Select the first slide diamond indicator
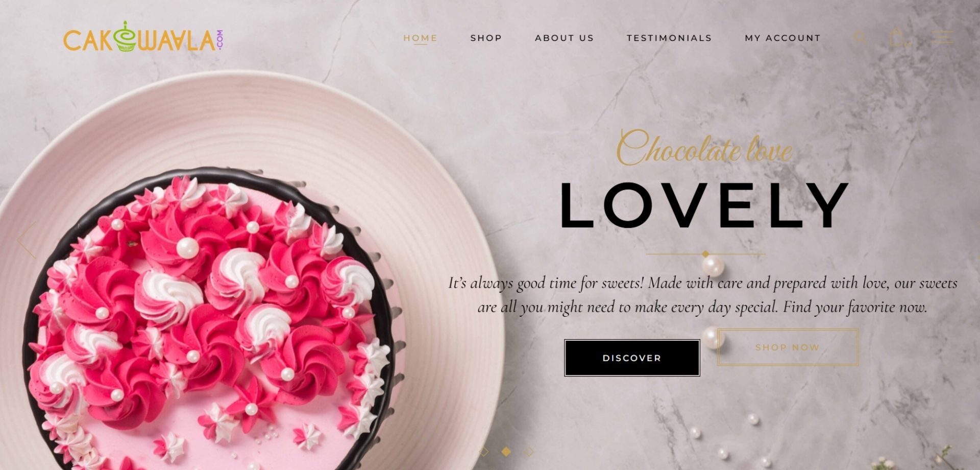Screen dimensions: 980x470 [484, 452]
